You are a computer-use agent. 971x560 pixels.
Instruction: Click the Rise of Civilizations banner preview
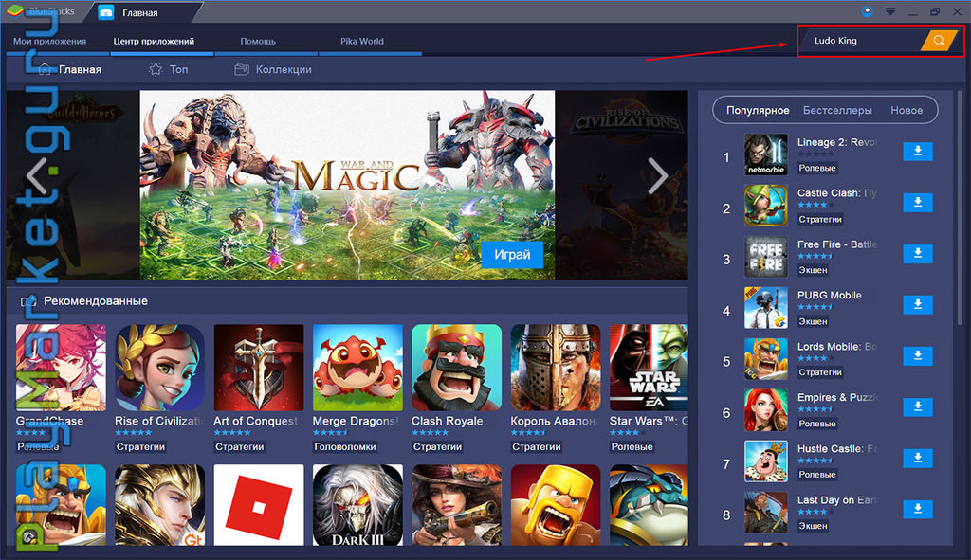click(x=622, y=185)
